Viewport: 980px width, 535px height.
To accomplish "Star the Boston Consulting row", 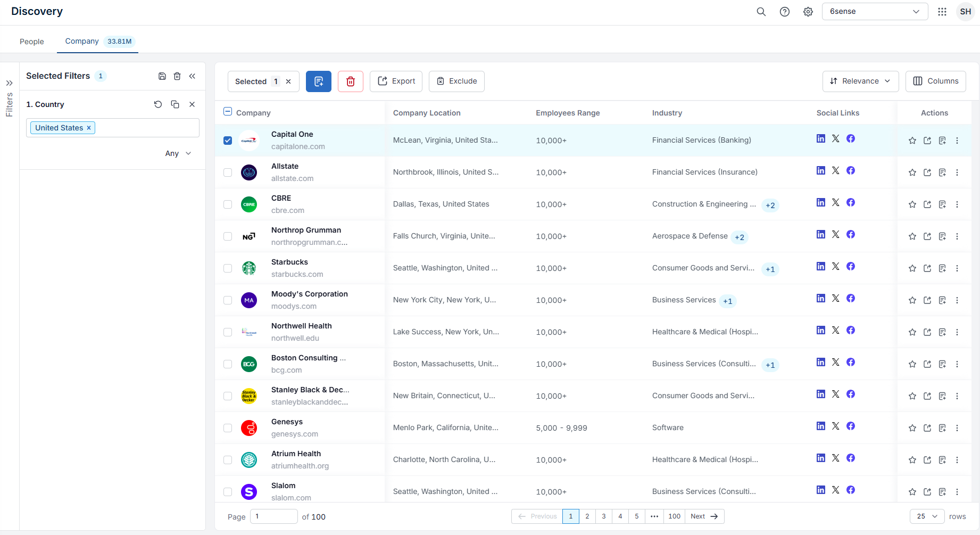I will [912, 364].
